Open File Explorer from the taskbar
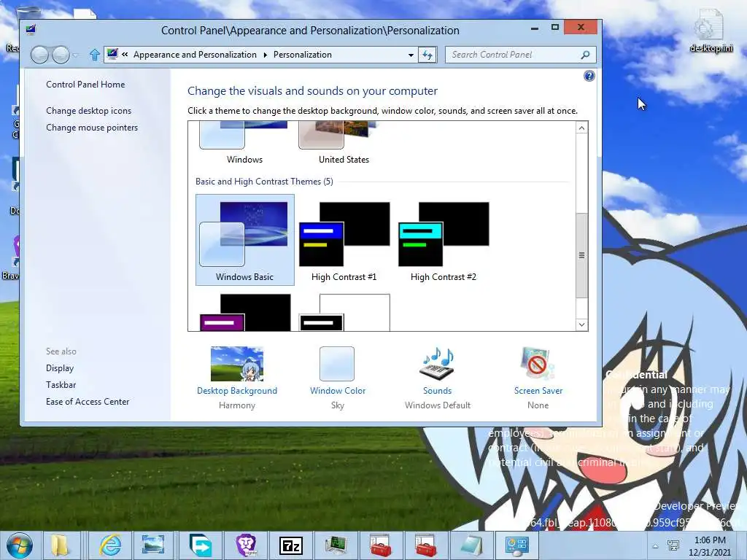 coord(60,545)
